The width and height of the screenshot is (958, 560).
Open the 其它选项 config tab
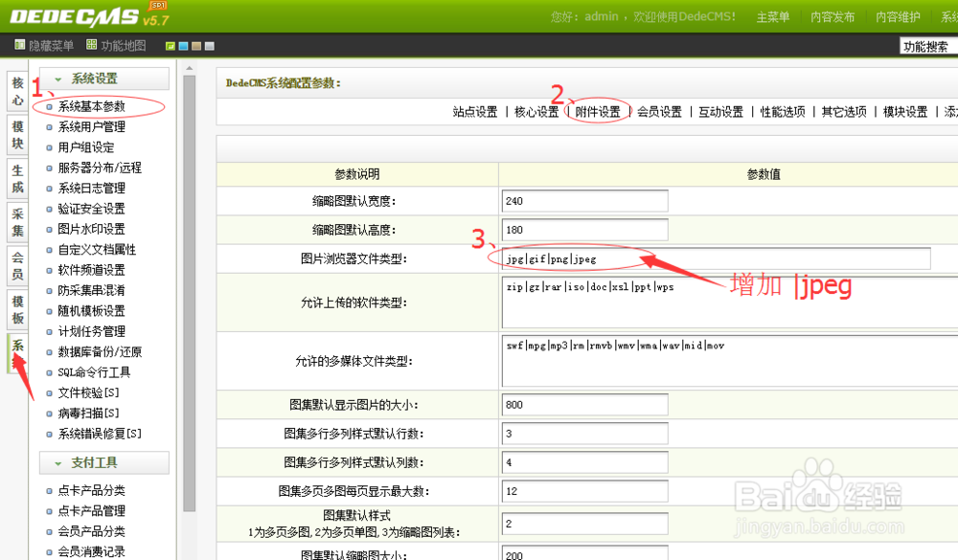coord(844,112)
